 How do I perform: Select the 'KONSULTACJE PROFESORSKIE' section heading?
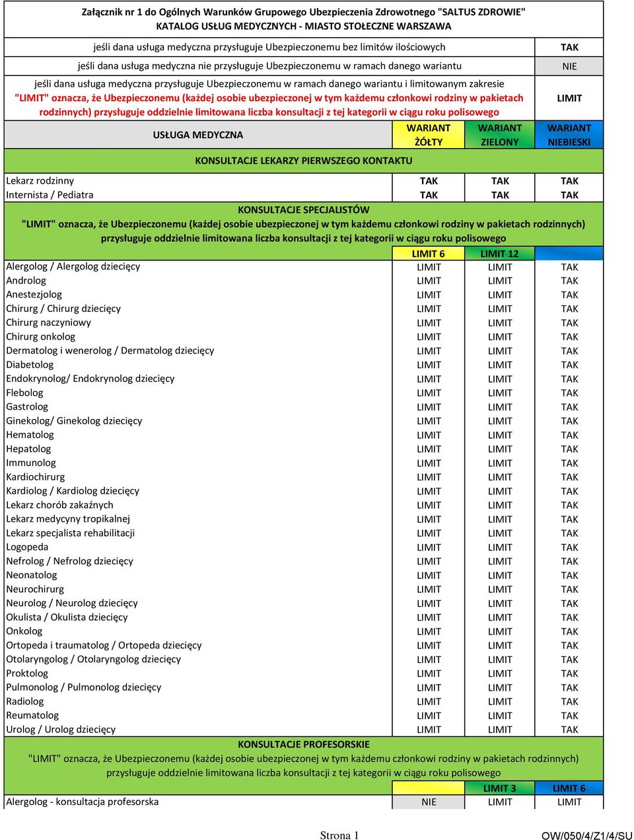304,744
